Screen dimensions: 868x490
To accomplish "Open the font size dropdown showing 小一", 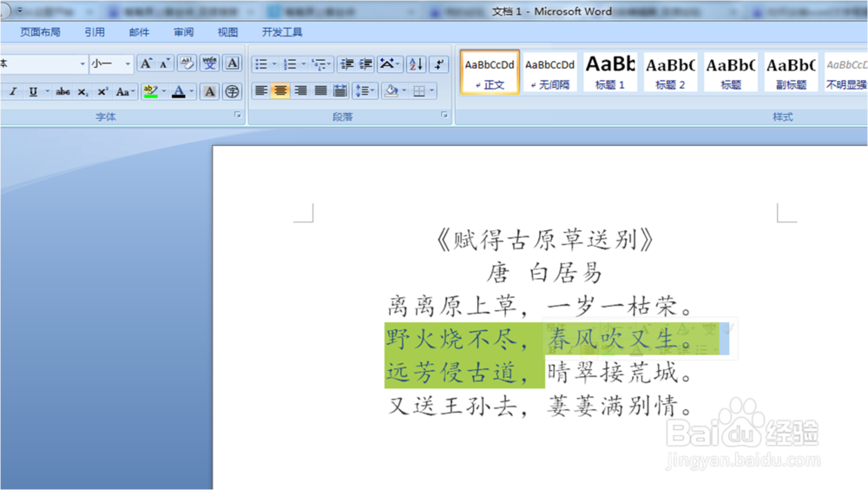I will click(128, 63).
